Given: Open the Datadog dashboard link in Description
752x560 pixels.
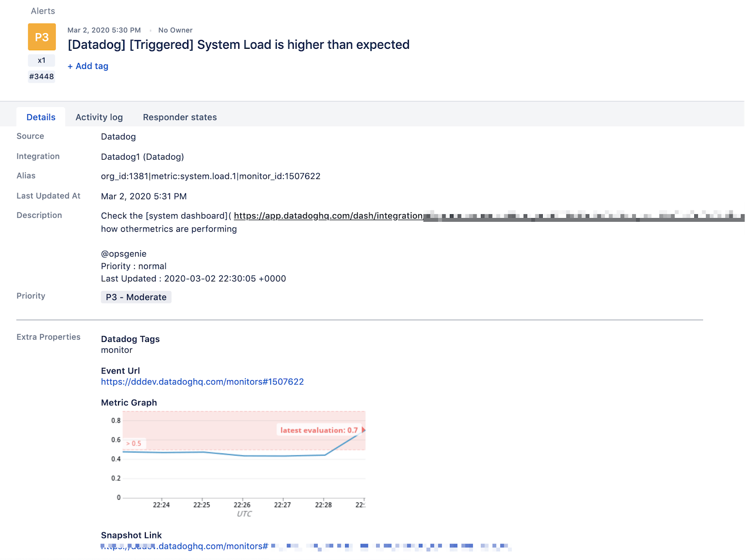Looking at the screenshot, I should 328,216.
